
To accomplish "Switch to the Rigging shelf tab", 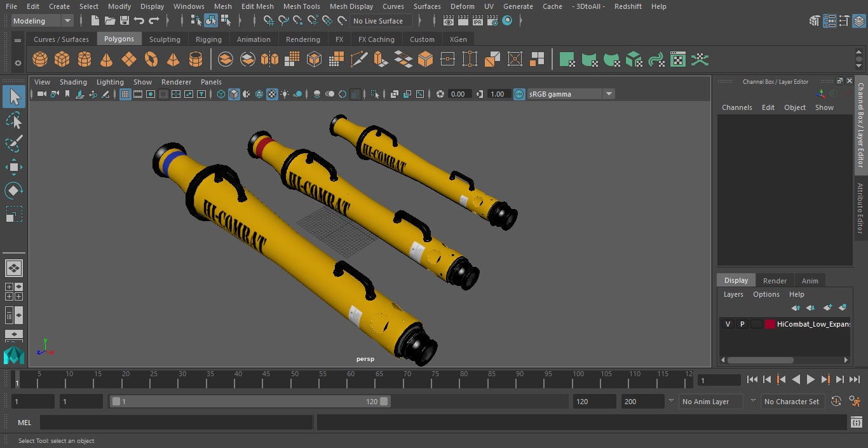I will point(208,39).
